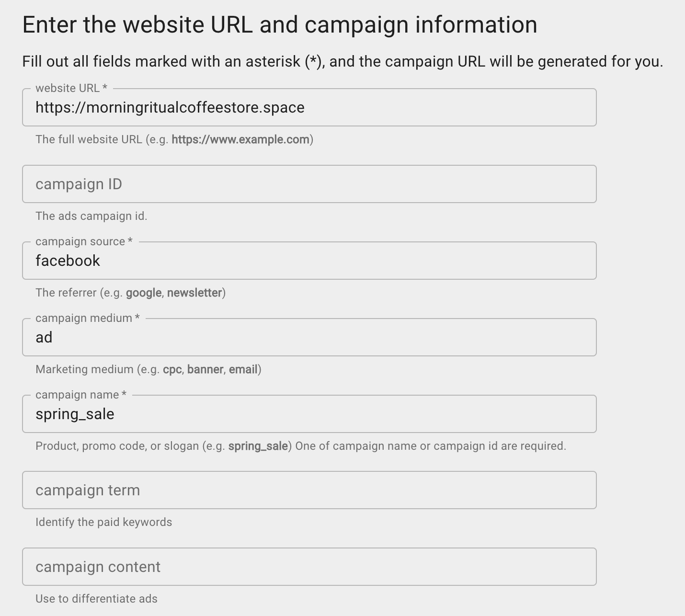The height and width of the screenshot is (616, 685).
Task: Click the campaign medium field showing ad
Action: (309, 337)
